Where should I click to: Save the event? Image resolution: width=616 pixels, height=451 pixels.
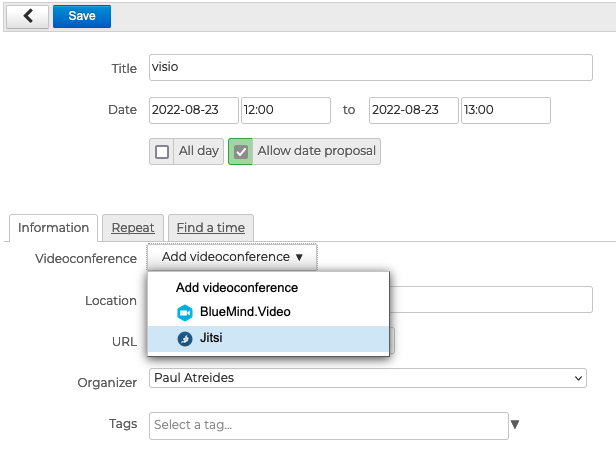(82, 16)
